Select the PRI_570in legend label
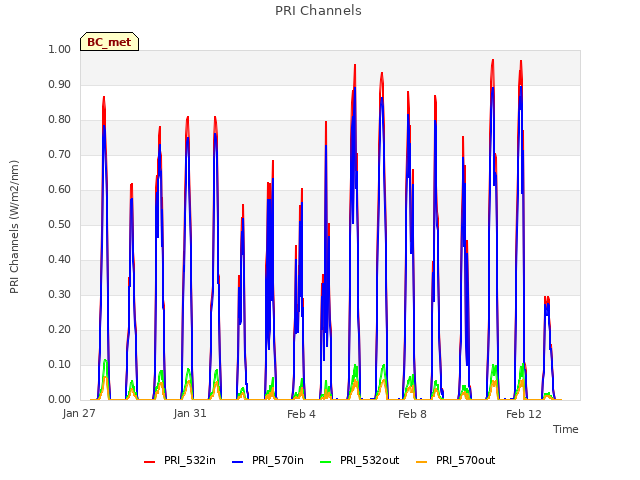The image size is (640, 480). point(278,461)
